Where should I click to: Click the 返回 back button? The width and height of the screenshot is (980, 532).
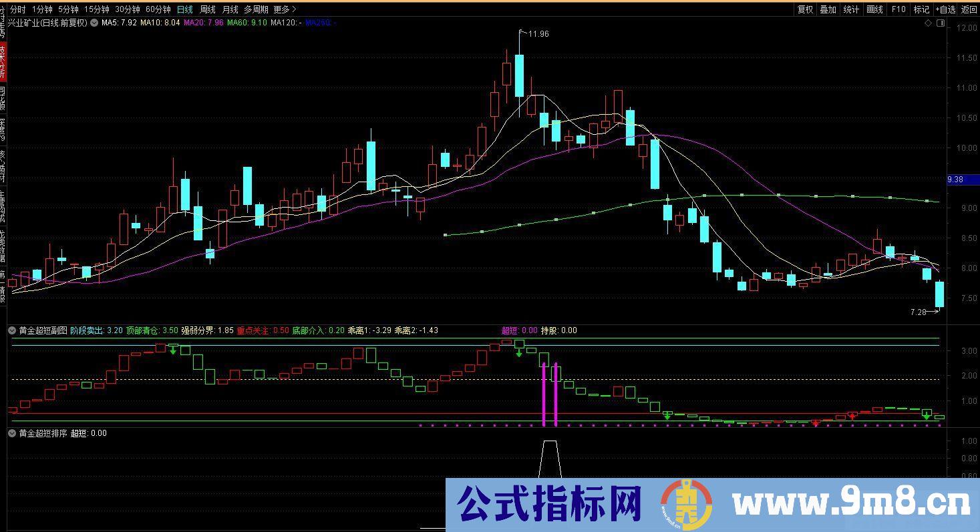969,9
